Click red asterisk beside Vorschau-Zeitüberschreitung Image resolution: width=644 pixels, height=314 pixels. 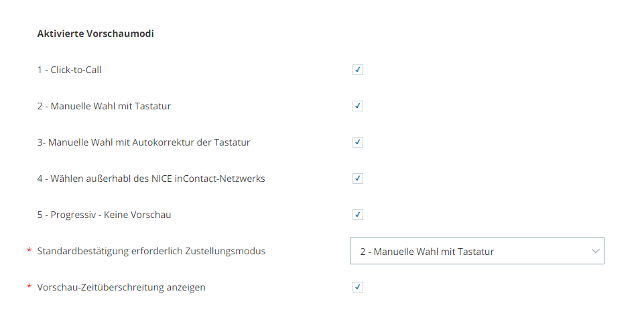coord(29,286)
